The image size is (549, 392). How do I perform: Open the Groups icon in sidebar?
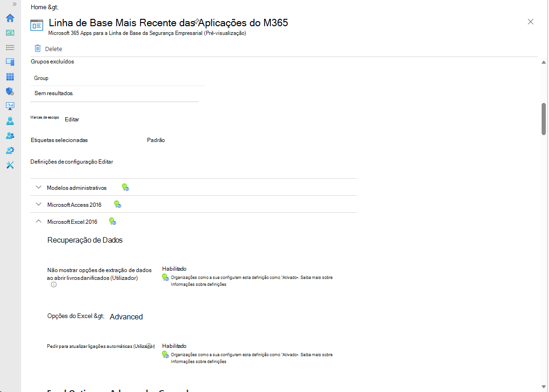pyautogui.click(x=10, y=136)
